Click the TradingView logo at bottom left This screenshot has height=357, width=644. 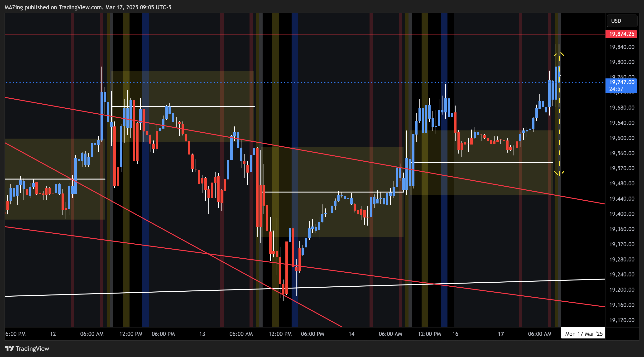point(27,348)
